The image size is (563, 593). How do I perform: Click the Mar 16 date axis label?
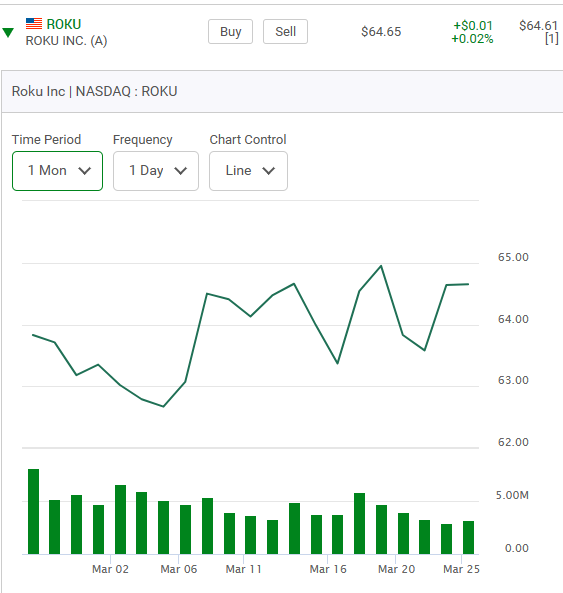point(328,569)
